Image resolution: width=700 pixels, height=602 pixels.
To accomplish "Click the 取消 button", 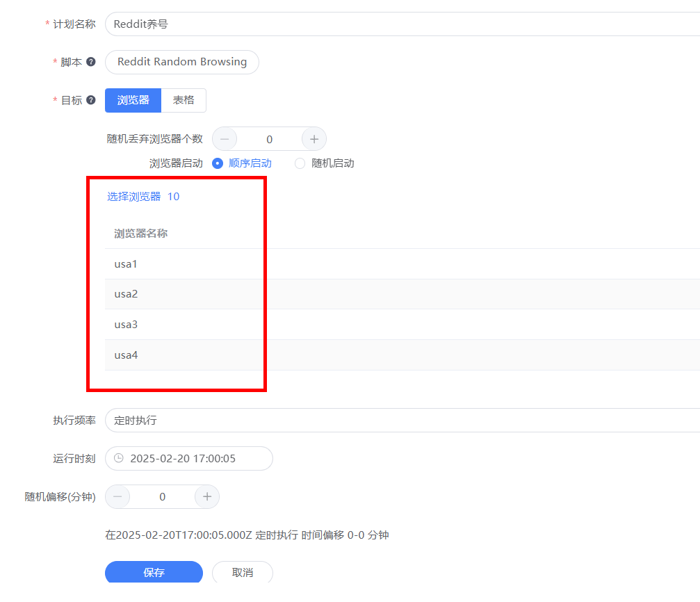I will [242, 572].
